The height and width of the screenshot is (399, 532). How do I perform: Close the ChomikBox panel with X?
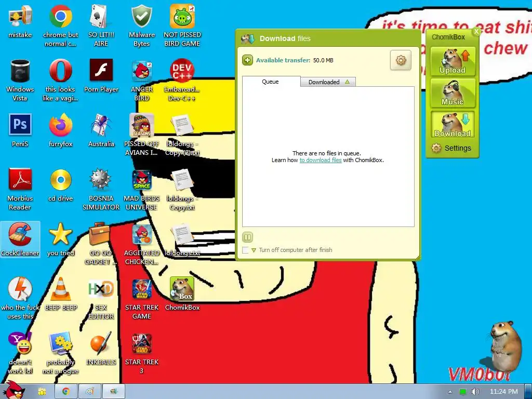tap(476, 31)
